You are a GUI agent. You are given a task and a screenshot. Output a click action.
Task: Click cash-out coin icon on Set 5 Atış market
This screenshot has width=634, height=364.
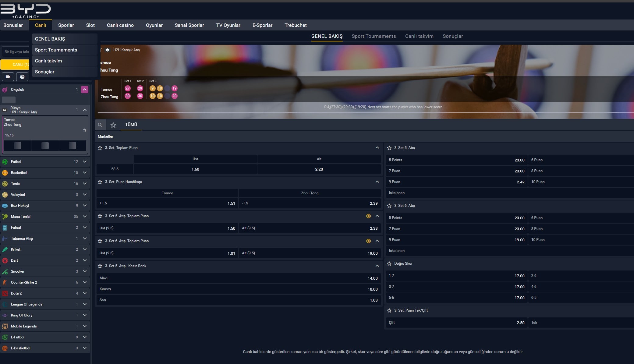tap(368, 216)
